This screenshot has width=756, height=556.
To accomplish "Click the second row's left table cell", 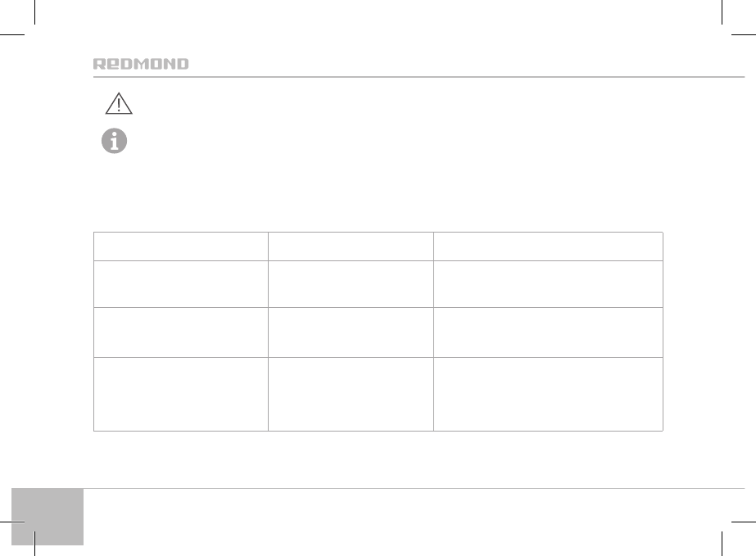I will [x=181, y=283].
